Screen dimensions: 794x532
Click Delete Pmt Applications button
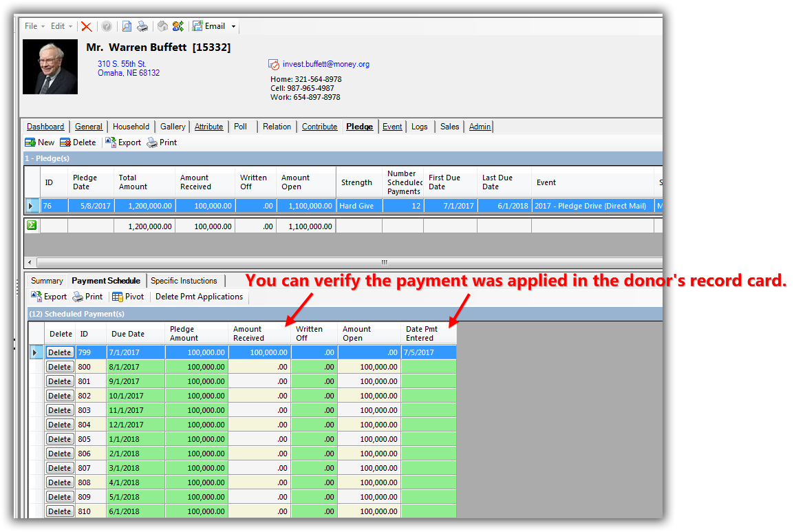199,297
